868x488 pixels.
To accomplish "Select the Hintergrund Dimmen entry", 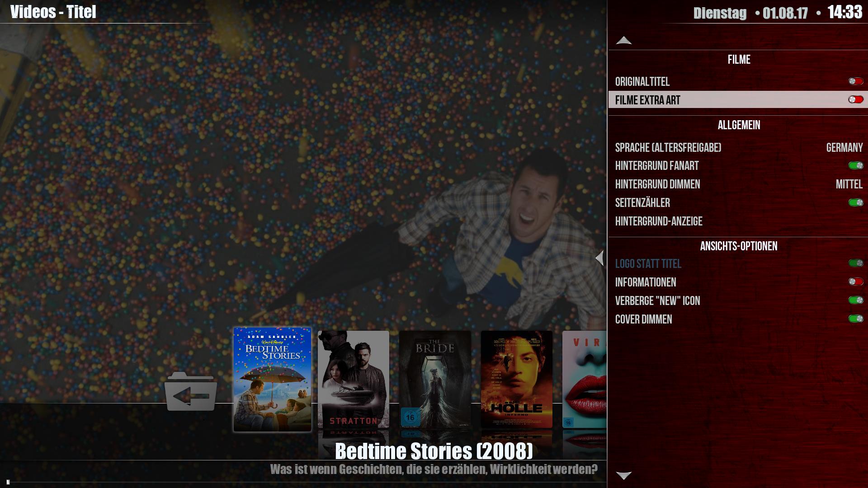I will pyautogui.click(x=658, y=184).
